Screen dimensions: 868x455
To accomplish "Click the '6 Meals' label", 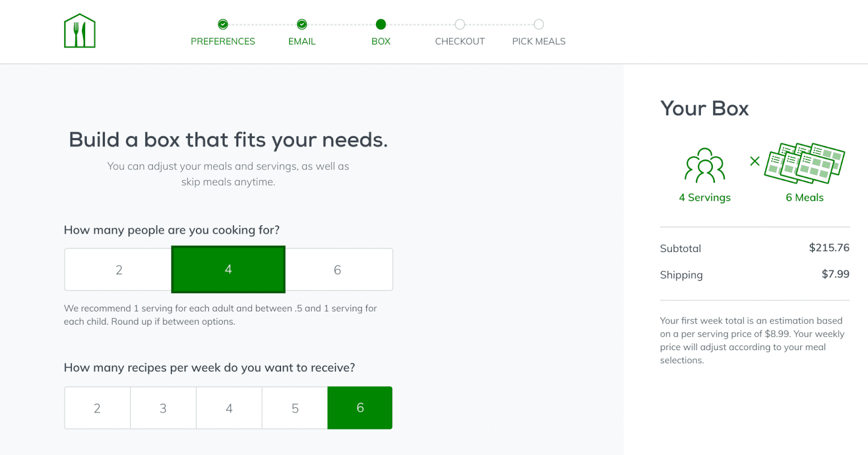I will pos(805,198).
